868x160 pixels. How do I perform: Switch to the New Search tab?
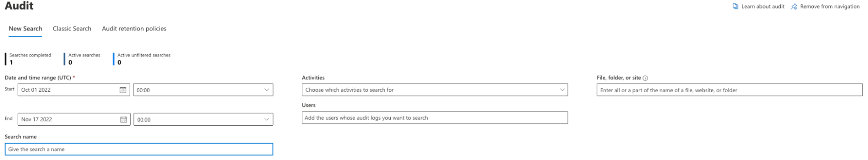pyautogui.click(x=25, y=29)
